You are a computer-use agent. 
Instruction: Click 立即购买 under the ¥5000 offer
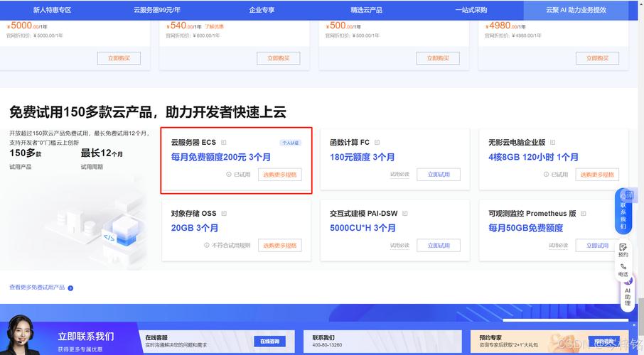point(119,58)
